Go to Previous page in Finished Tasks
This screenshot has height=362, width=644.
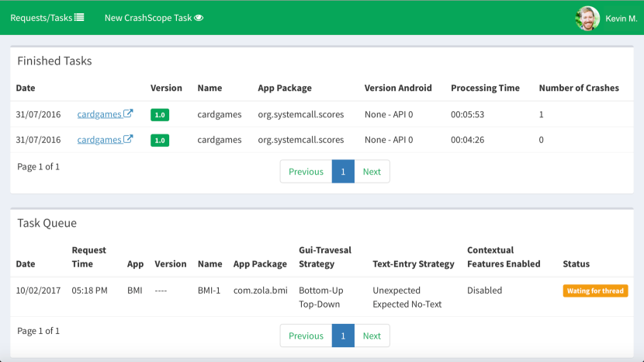coord(306,172)
